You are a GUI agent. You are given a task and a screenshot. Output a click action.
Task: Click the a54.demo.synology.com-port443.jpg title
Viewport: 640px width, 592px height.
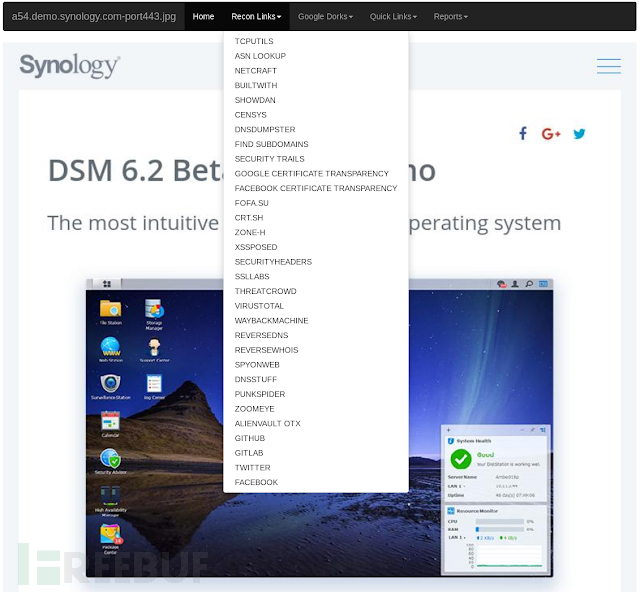coord(94,16)
